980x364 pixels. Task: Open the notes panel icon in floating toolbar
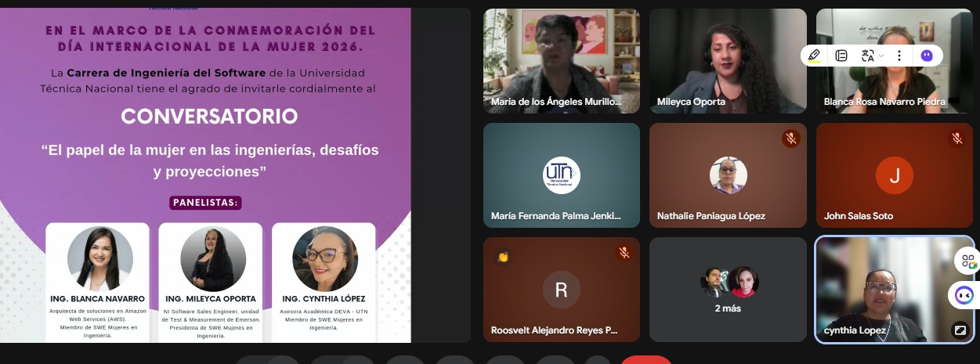pyautogui.click(x=841, y=56)
